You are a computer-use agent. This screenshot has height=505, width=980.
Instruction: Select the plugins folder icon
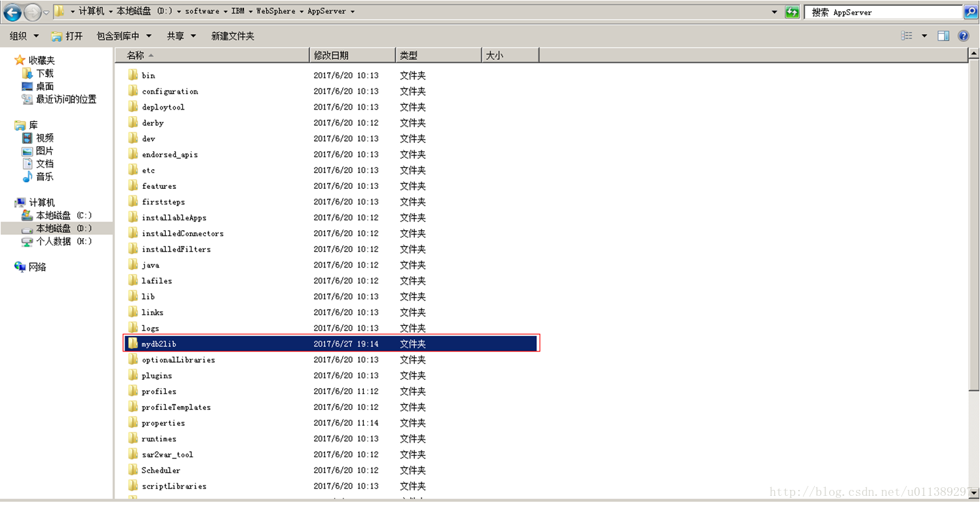(x=133, y=375)
